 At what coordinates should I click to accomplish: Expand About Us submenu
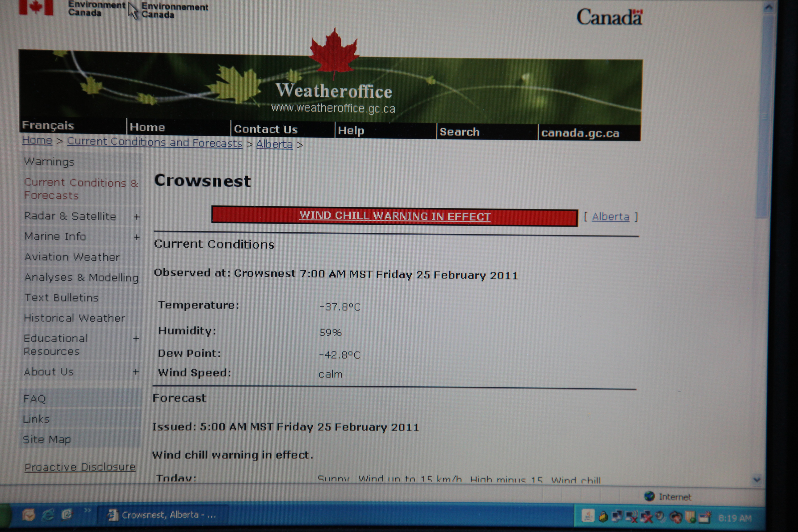pos(135,372)
